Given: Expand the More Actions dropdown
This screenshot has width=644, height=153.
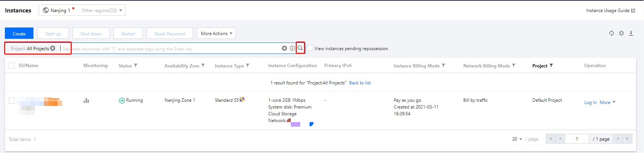Looking at the screenshot, I should coord(216,34).
